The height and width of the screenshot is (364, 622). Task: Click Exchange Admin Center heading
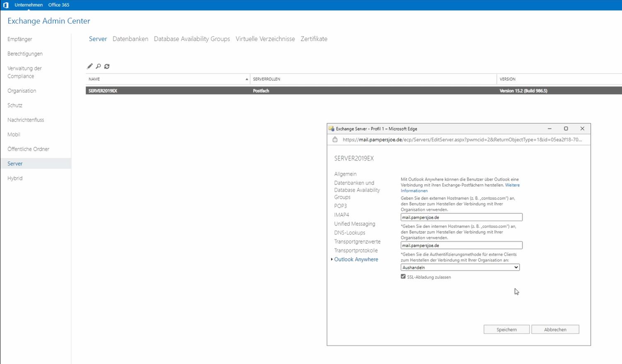click(49, 21)
